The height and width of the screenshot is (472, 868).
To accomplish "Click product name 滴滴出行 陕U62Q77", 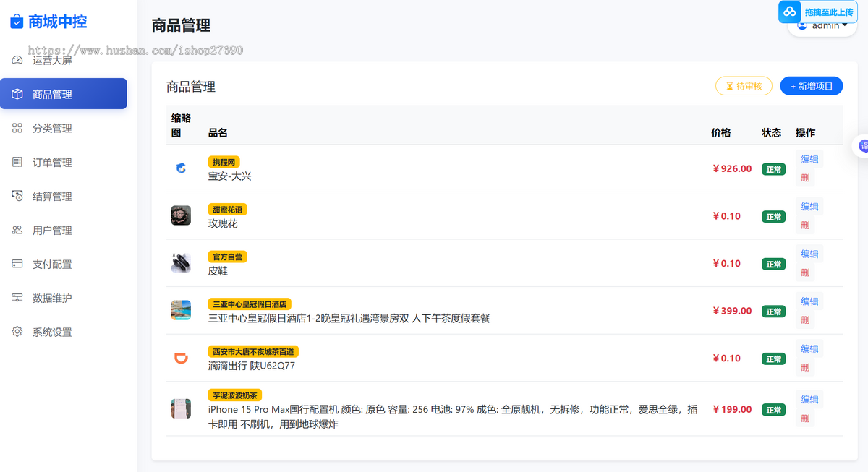I will pyautogui.click(x=251, y=366).
